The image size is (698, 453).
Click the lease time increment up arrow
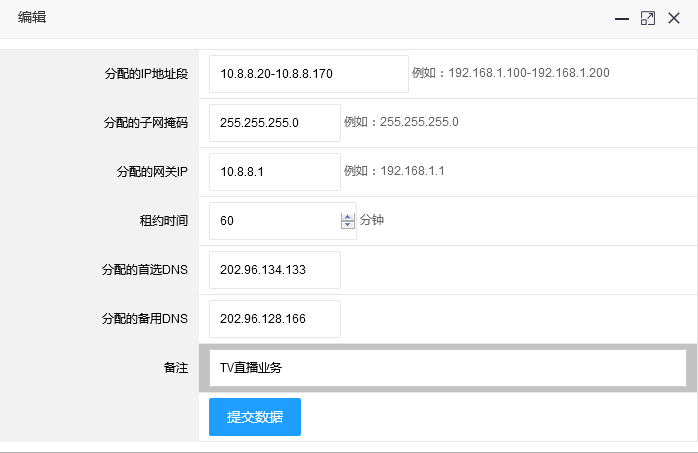click(x=348, y=216)
